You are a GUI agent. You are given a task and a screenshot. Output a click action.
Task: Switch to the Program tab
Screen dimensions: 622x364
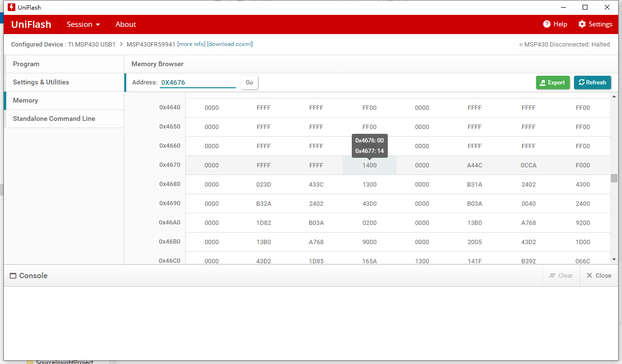64,64
